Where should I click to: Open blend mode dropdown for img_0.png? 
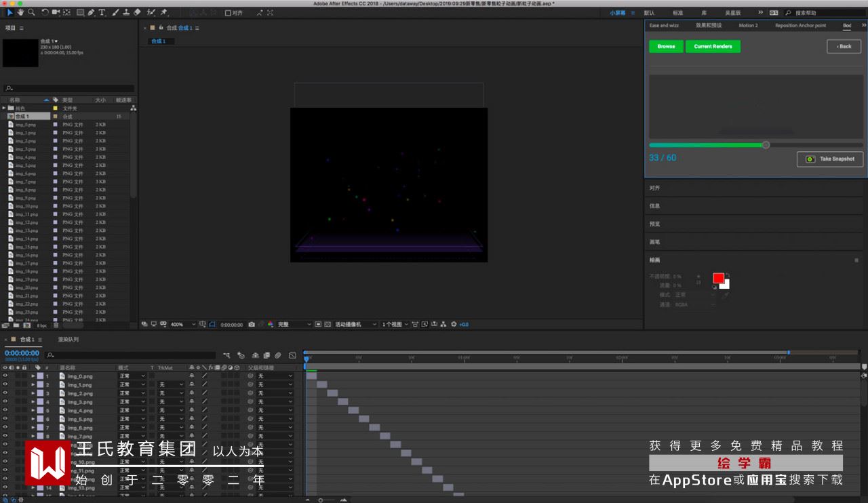[132, 376]
